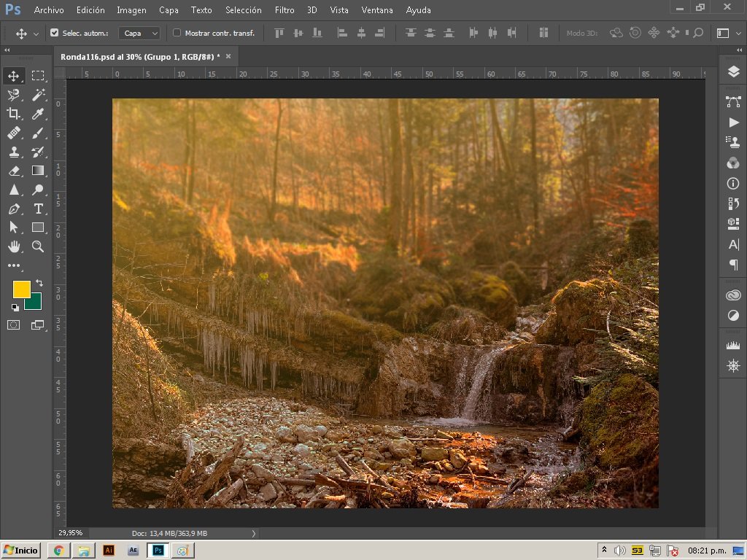Swap foreground and background colors
Viewport: 747px width, 560px height.
pos(39,283)
